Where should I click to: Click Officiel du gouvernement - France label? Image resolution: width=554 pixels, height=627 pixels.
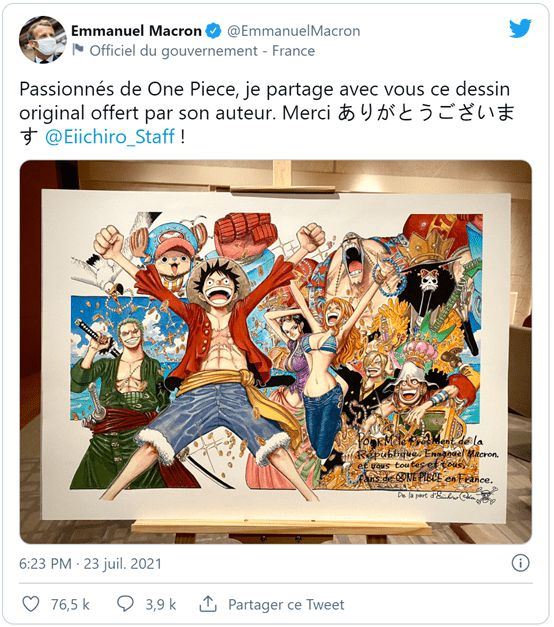point(202,51)
